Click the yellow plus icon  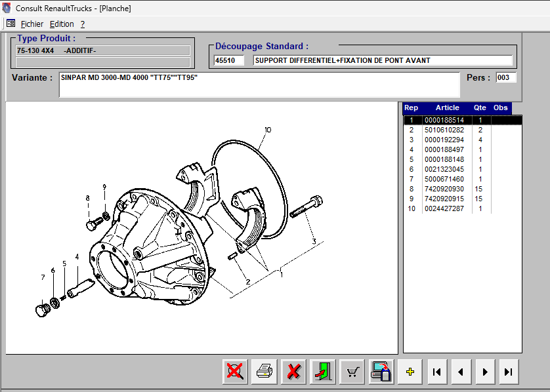coord(410,372)
